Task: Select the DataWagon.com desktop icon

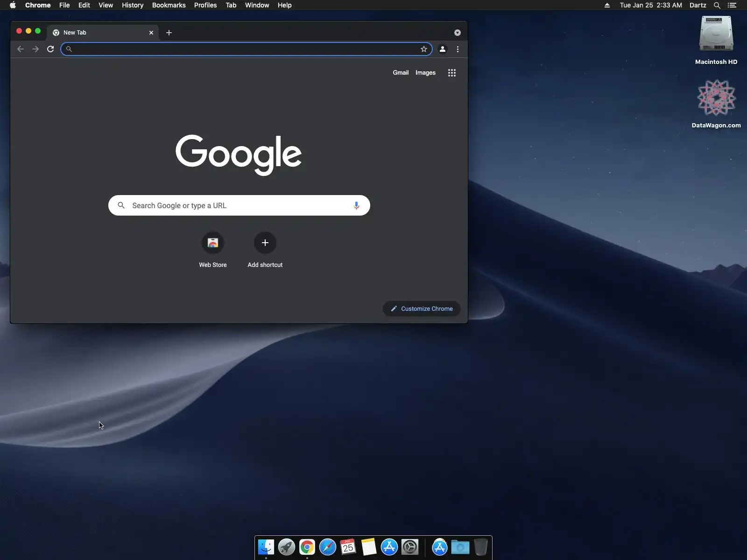Action: [716, 104]
